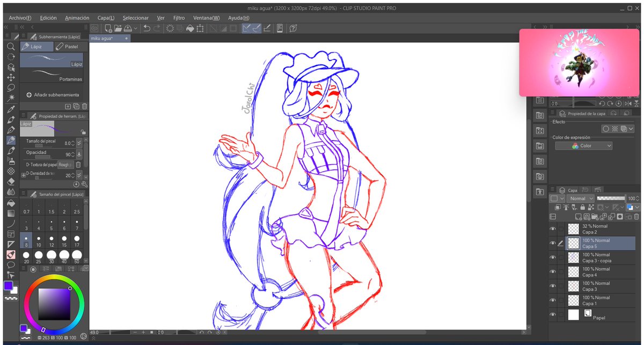Click Añadir subherramienta button
The width and height of the screenshot is (644, 345).
(52, 95)
